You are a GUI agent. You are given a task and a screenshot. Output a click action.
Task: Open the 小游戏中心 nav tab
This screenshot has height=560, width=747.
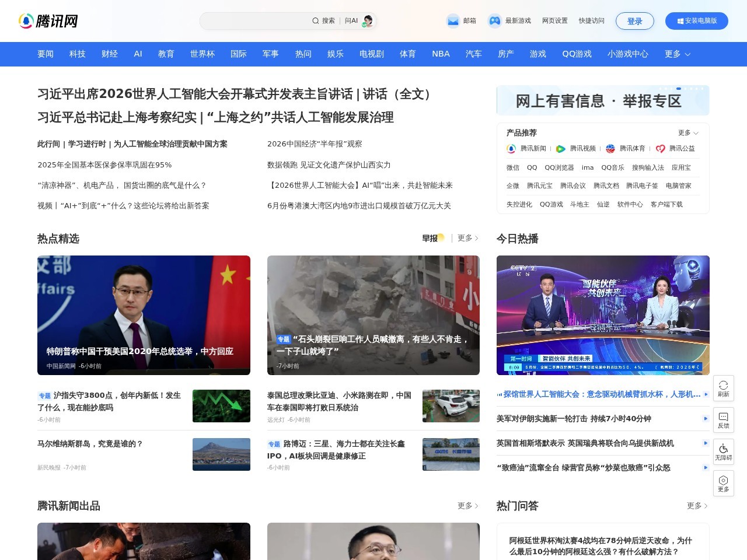point(628,54)
